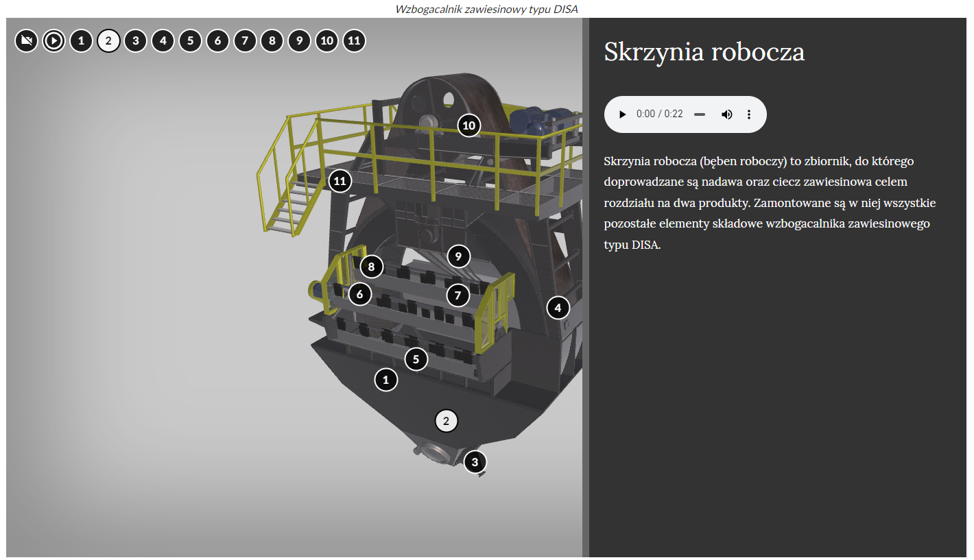Open audio player more options menu
974x560 pixels.
(x=749, y=114)
